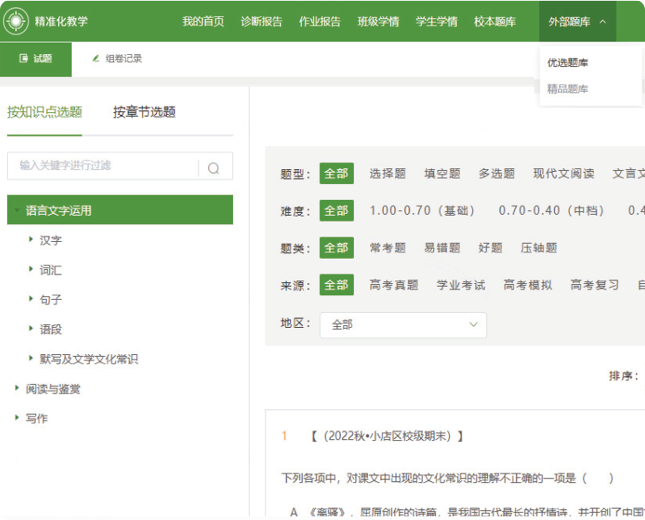Click the 压轴题 category filter
Screen dimensions: 645x520
pyautogui.click(x=538, y=248)
